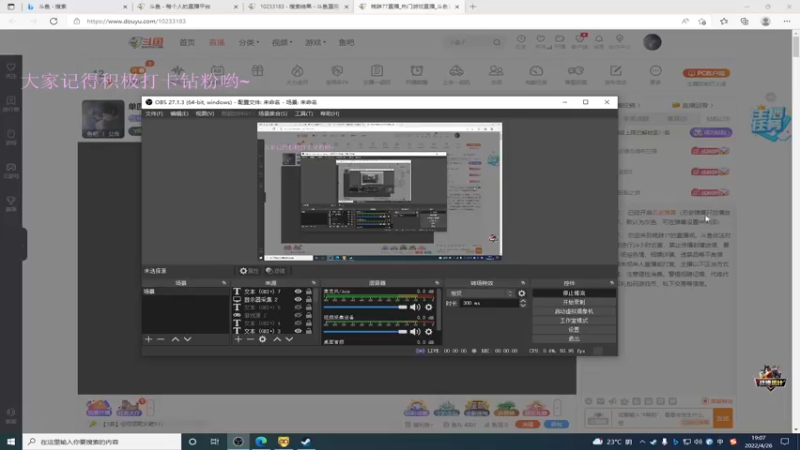The height and width of the screenshot is (450, 800).
Task: Toggle visibility of 显示器采集 2 source
Action: click(x=298, y=299)
